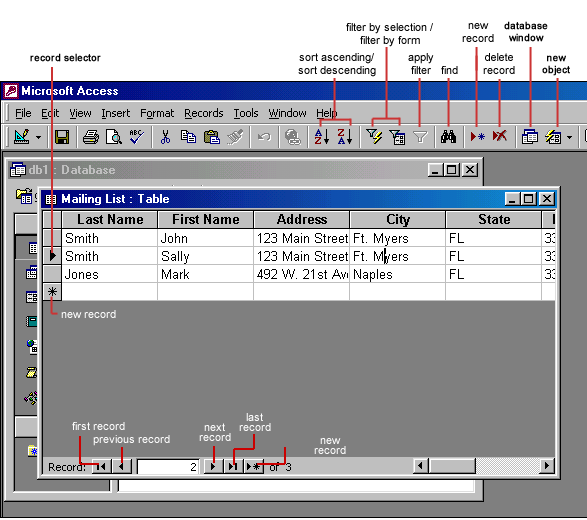This screenshot has width=587, height=520.
Task: Click record selector for Jones row
Action: (x=52, y=274)
